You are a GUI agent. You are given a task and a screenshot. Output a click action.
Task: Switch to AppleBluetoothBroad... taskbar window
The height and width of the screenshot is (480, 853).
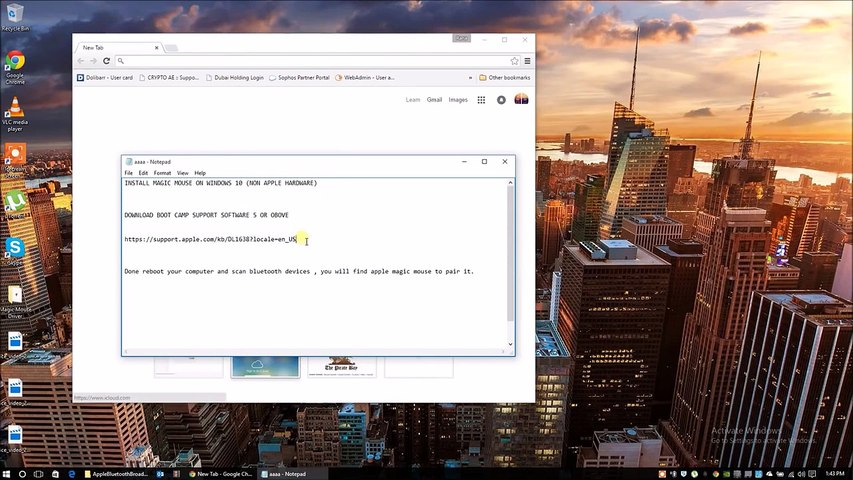(x=116, y=474)
